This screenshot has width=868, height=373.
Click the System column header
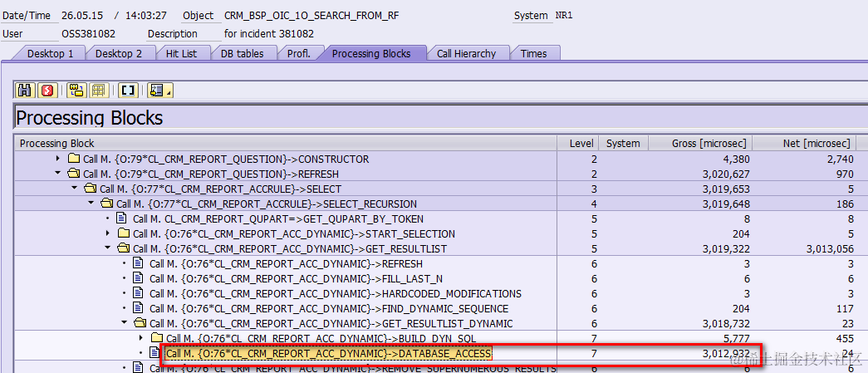pyautogui.click(x=623, y=144)
